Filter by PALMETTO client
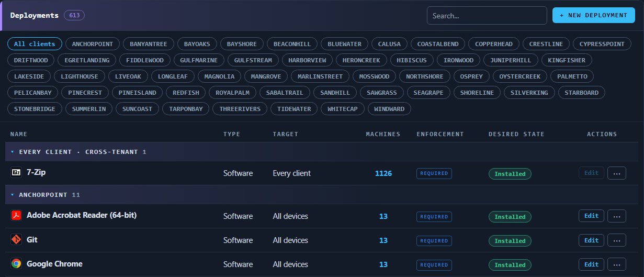 (572, 76)
